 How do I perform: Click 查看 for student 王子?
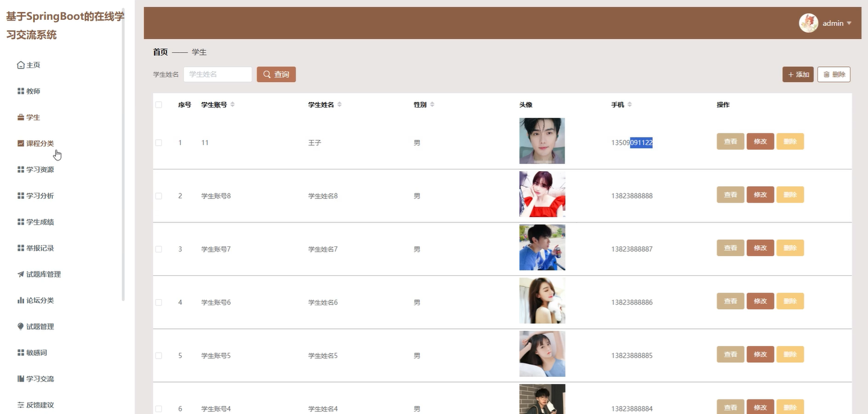pos(730,141)
